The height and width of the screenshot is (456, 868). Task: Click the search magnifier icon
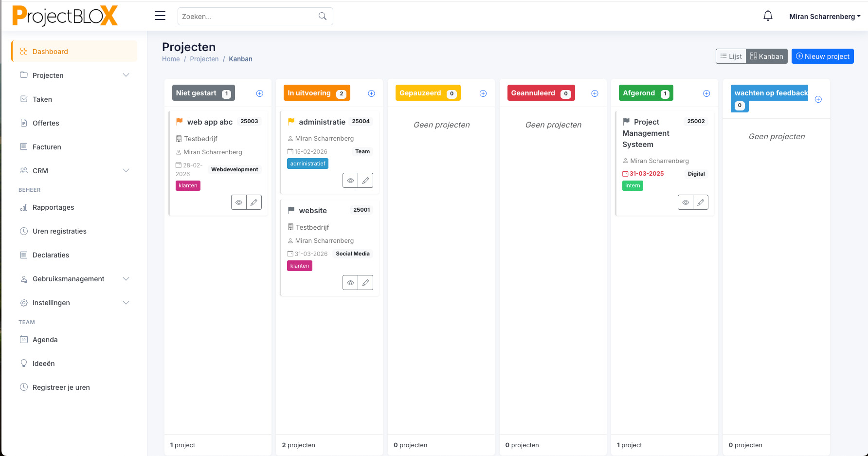(x=322, y=16)
